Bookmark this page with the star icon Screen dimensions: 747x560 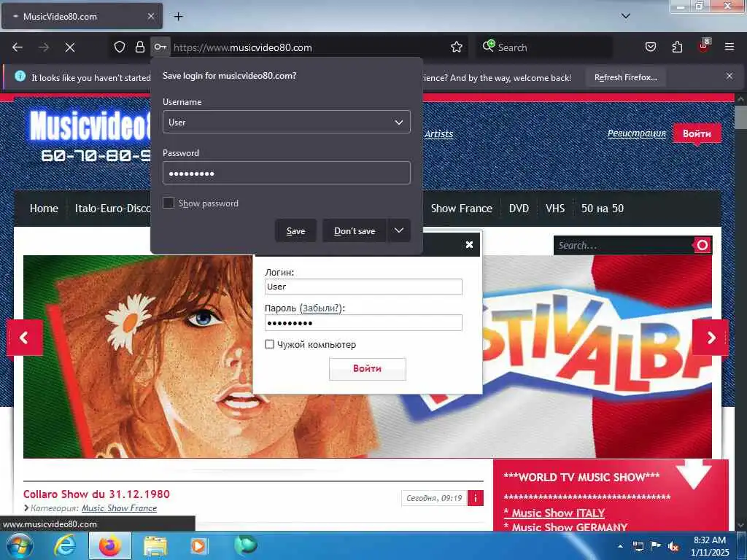click(x=457, y=47)
